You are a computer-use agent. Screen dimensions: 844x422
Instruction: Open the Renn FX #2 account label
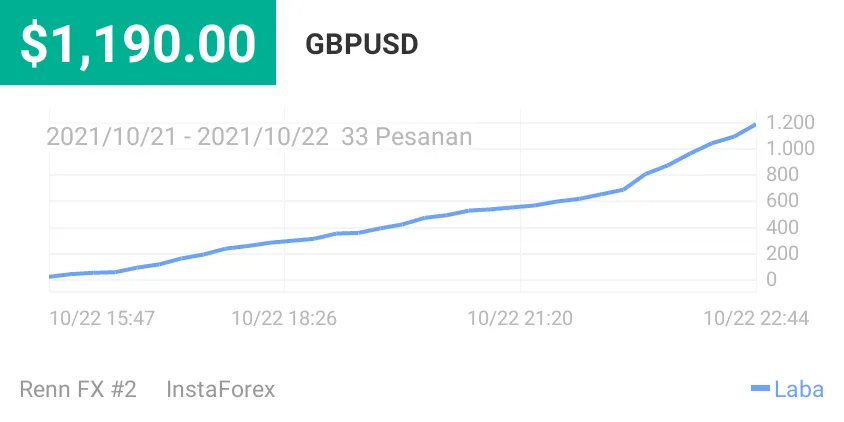tap(78, 389)
